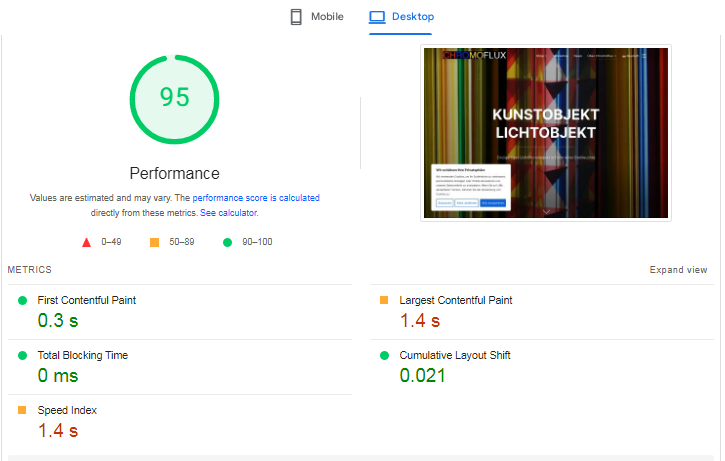This screenshot has height=461, width=725.
Task: Click the desktop monitor icon
Action: pyautogui.click(x=377, y=17)
